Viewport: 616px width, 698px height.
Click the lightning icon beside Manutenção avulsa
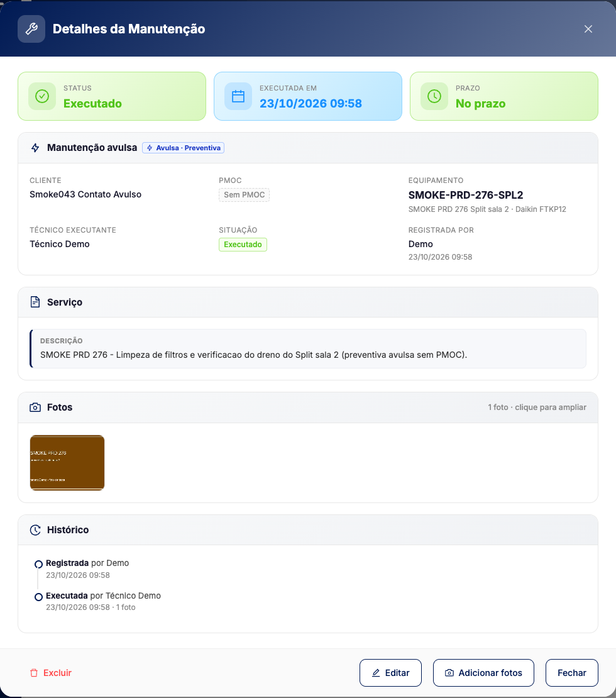click(35, 148)
